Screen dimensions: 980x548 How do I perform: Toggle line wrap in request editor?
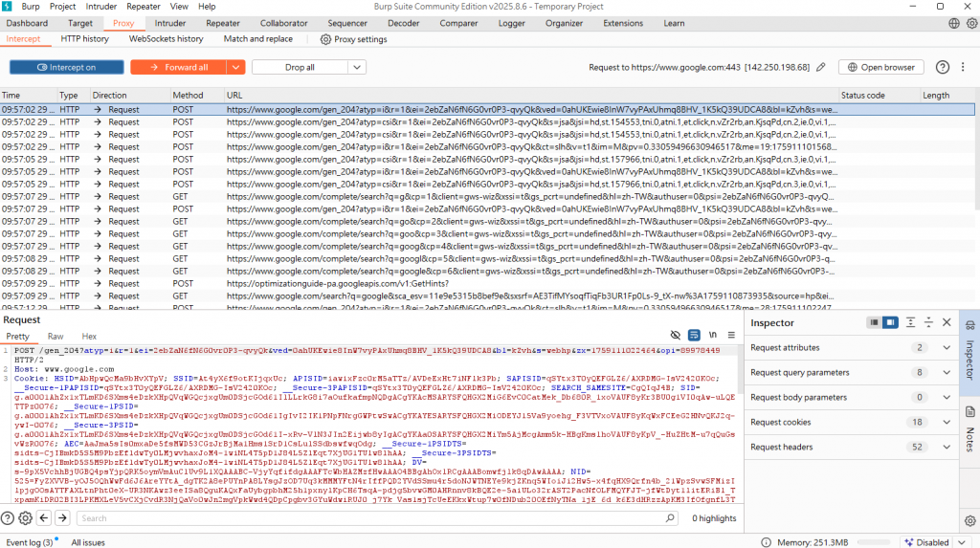694,335
